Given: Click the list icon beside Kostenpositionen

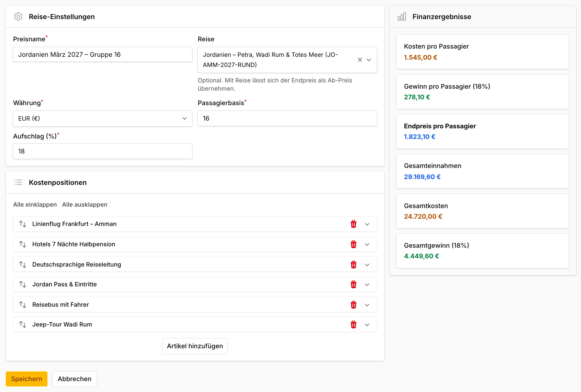Looking at the screenshot, I should (18, 182).
